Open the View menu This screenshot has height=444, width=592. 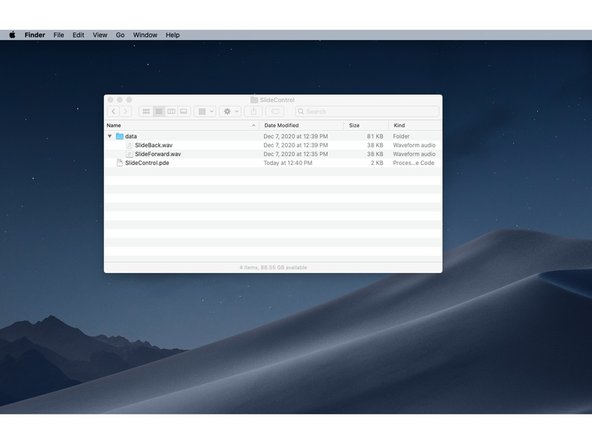pyautogui.click(x=100, y=35)
